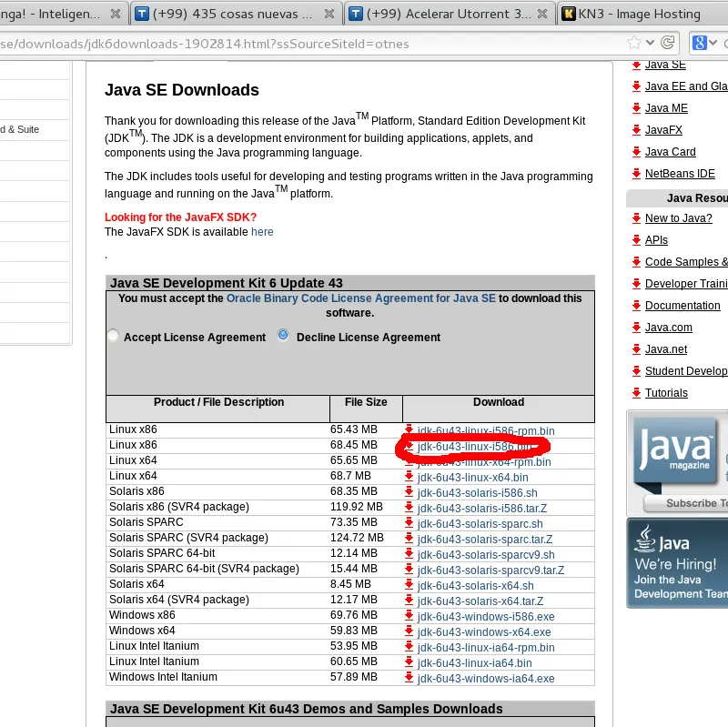Click download arrow icon for windows-i586.exe
This screenshot has height=727, width=728.
(x=409, y=615)
